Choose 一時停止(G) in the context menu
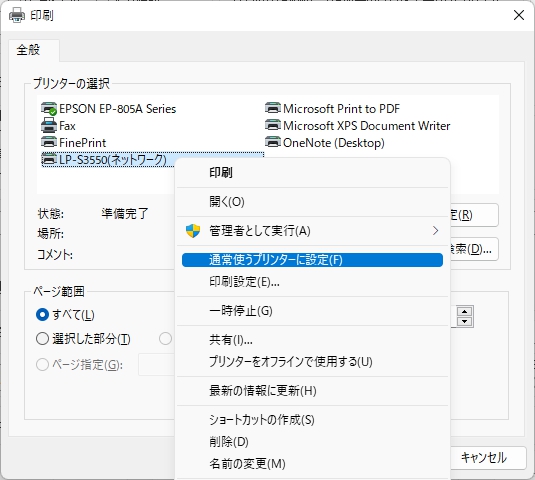Image resolution: width=535 pixels, height=480 pixels. click(x=312, y=311)
